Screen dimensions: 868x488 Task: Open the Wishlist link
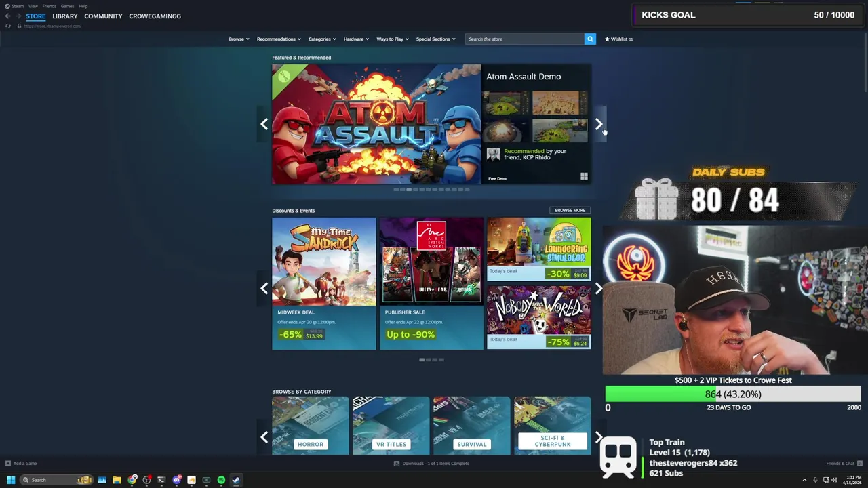[618, 39]
